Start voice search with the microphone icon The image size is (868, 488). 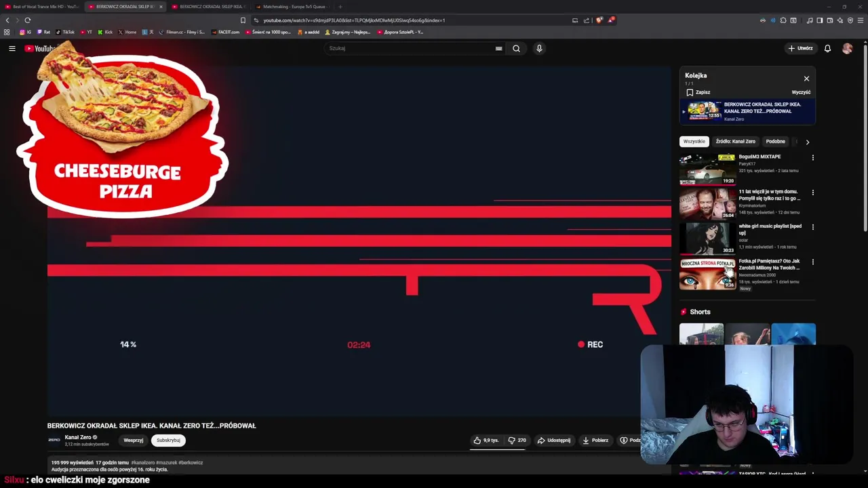[539, 48]
